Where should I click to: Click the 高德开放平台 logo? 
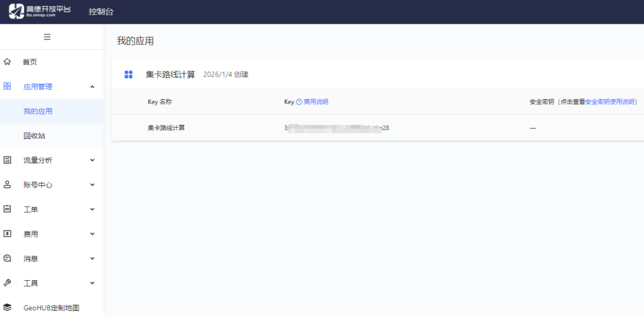pyautogui.click(x=40, y=11)
